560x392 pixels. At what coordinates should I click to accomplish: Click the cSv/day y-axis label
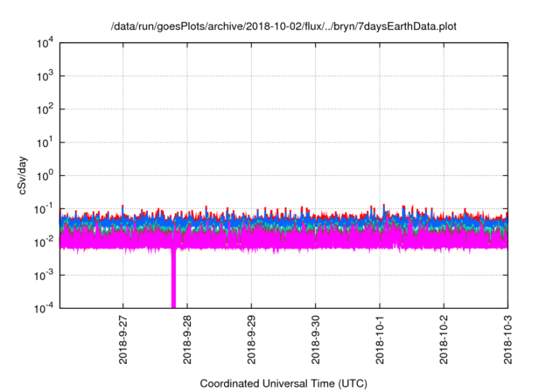23,175
